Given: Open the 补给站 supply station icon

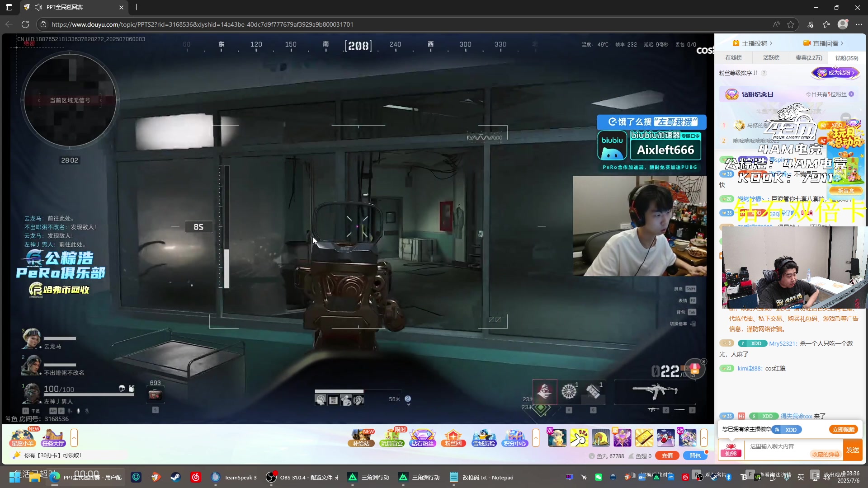Looking at the screenshot, I should [x=361, y=437].
